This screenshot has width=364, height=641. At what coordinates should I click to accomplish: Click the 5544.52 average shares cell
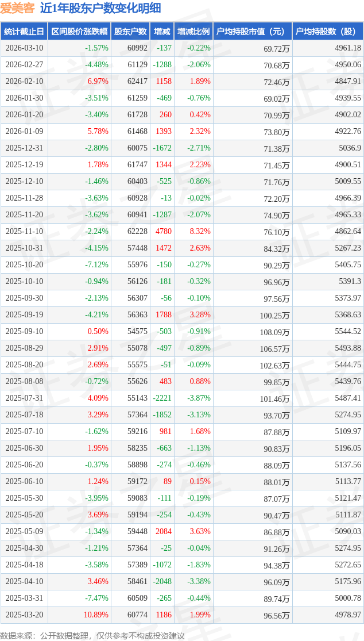click(347, 332)
